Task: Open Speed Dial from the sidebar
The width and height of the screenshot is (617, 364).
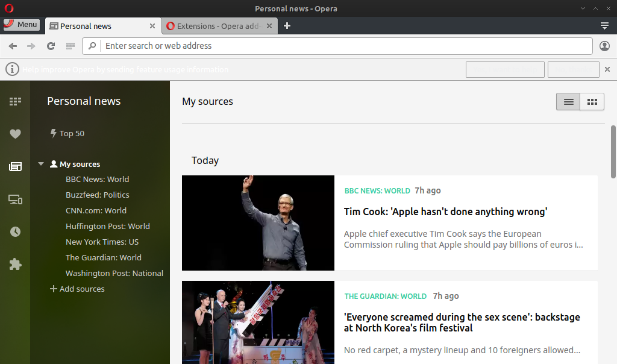Action: tap(15, 101)
